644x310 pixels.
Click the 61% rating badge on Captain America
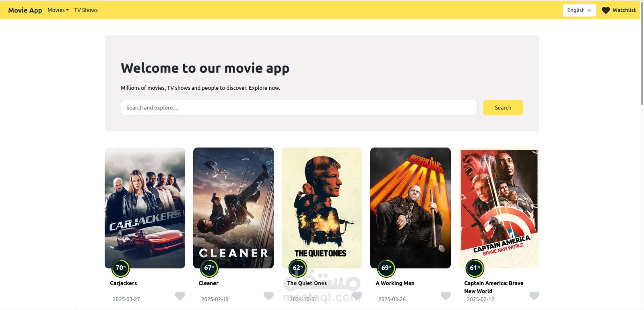click(x=475, y=268)
